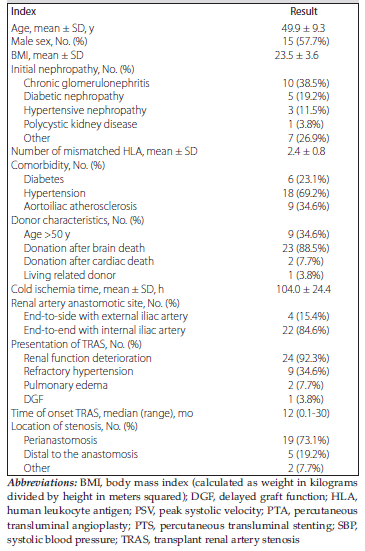The image size is (365, 551).
Task: Select the Perianastomosis value 19 (73.1%)
Action: (x=306, y=440)
